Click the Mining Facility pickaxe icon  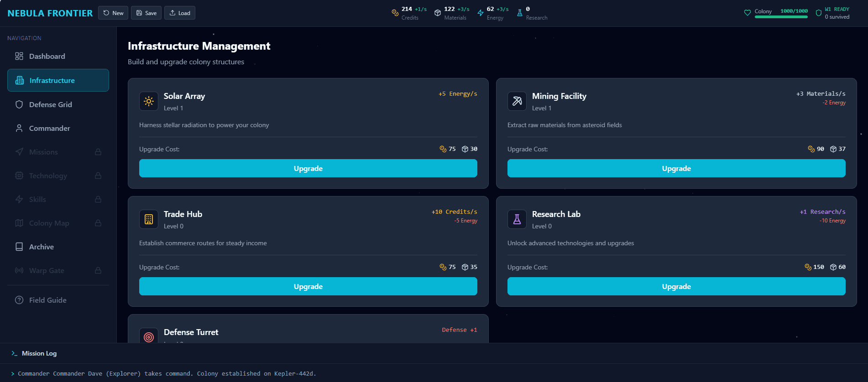pyautogui.click(x=517, y=101)
